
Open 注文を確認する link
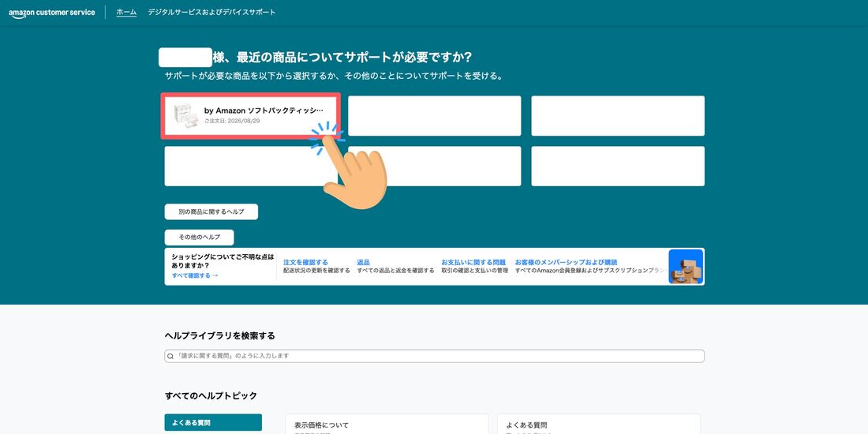305,263
